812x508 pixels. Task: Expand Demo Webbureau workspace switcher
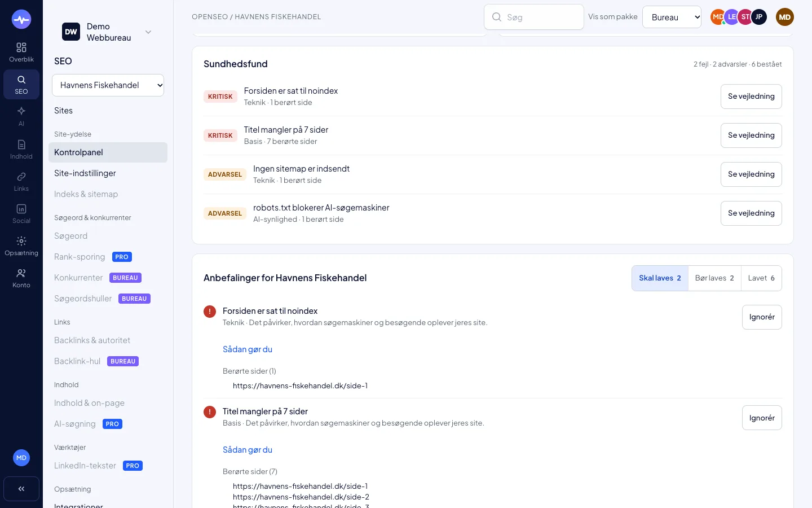(x=108, y=32)
